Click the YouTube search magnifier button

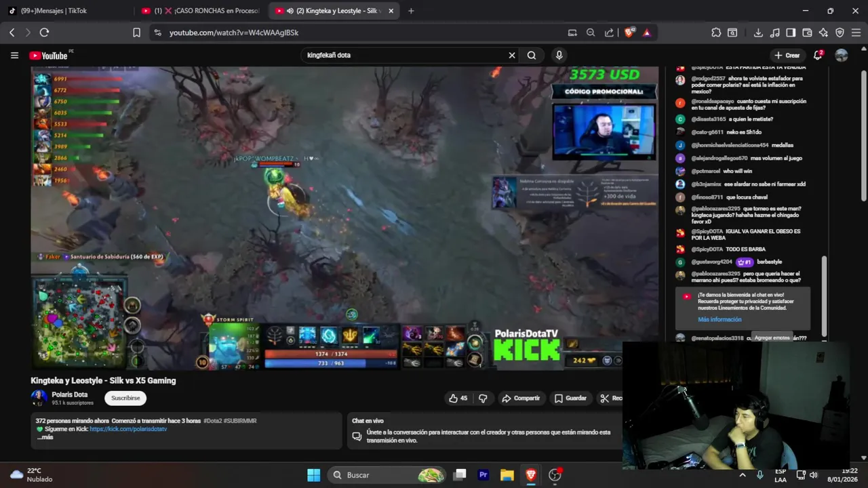532,56
